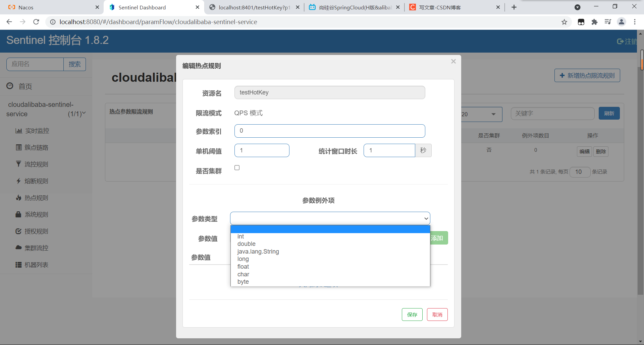This screenshot has height=345, width=644.
Task: Open the media control icon
Action: (x=608, y=22)
